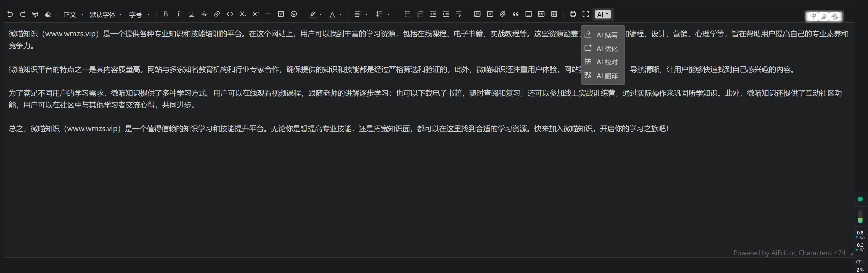
Task: Insert a video using the video icon
Action: point(490,14)
